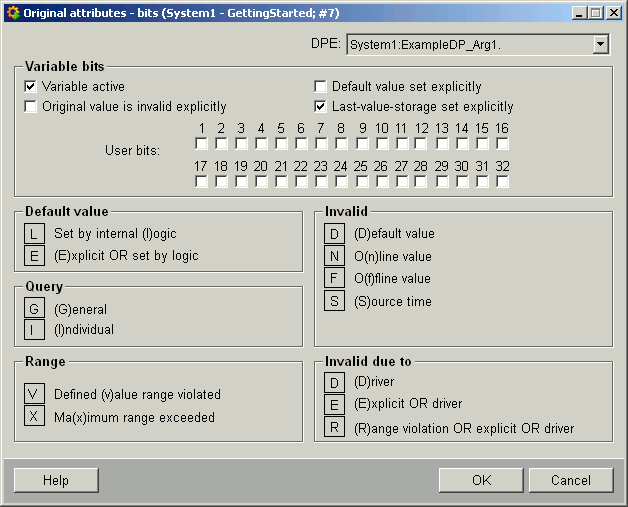The width and height of the screenshot is (628, 507).
Task: Open the DPE dropdown list
Action: [x=600, y=44]
